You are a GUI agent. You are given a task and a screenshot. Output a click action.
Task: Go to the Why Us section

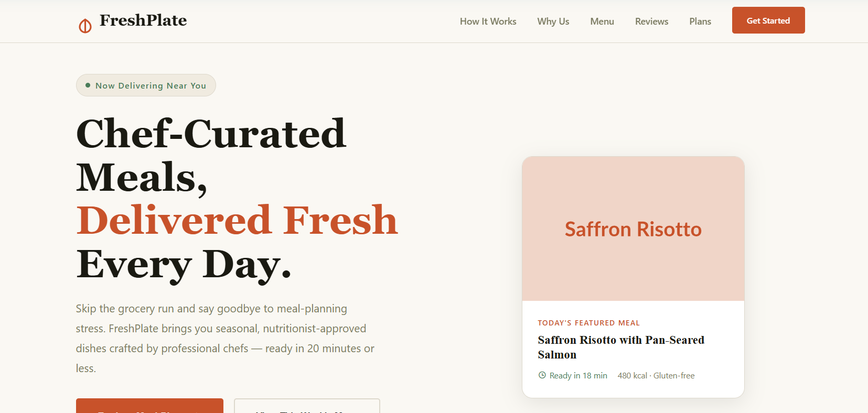point(553,21)
